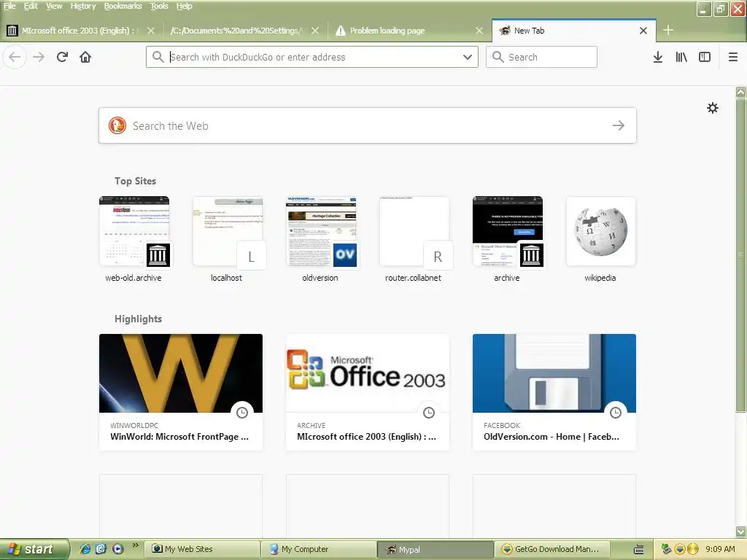Open New Tab settings gear icon
The height and width of the screenshot is (560, 747).
tap(713, 108)
